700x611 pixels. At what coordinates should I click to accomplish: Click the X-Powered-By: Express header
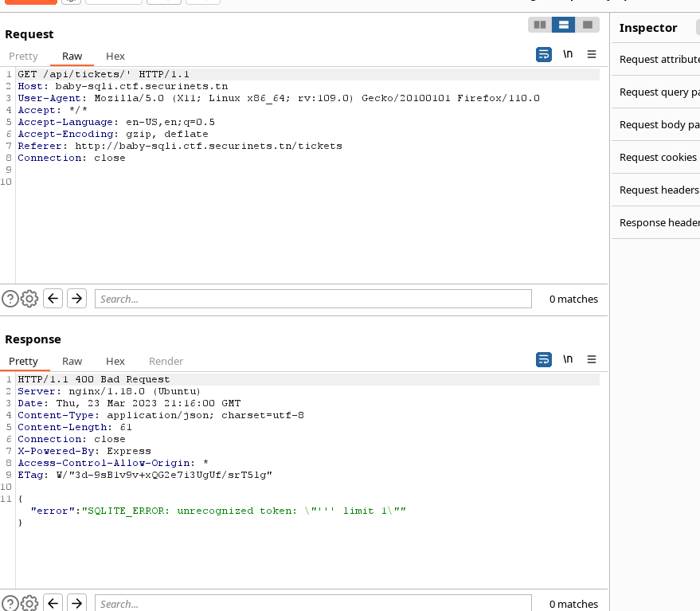[x=84, y=451]
